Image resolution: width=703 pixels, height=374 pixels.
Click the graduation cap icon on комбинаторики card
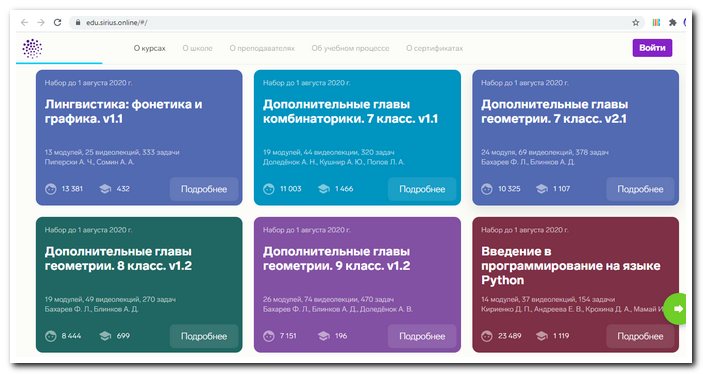click(324, 189)
